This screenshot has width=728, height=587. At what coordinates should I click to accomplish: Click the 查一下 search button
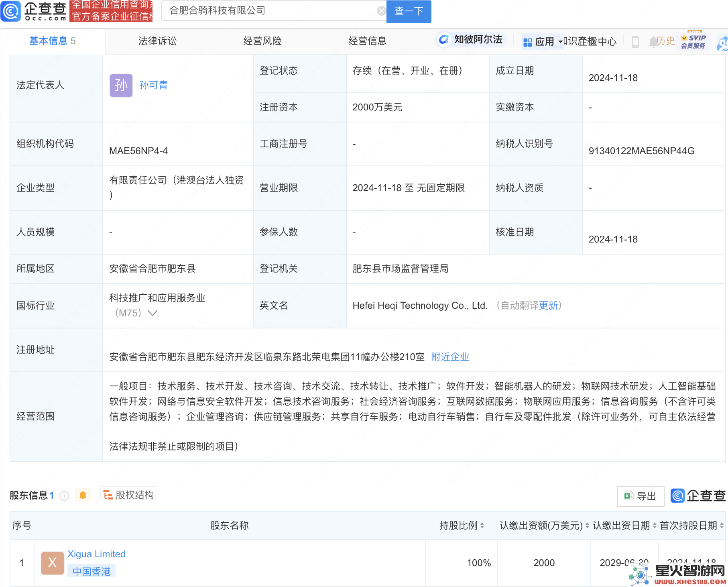coord(409,11)
